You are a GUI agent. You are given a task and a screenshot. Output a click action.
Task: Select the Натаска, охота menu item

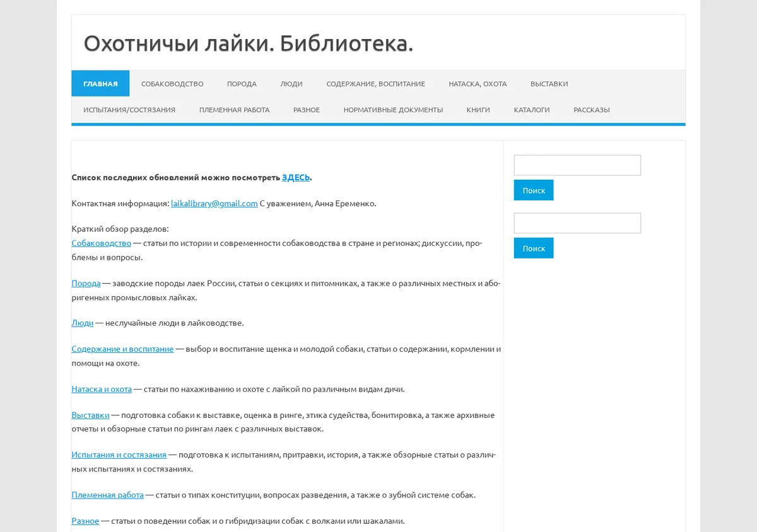478,83
